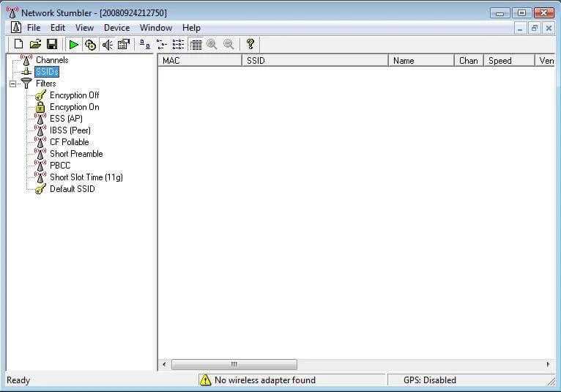Minimize the inner document window

pyautogui.click(x=520, y=28)
